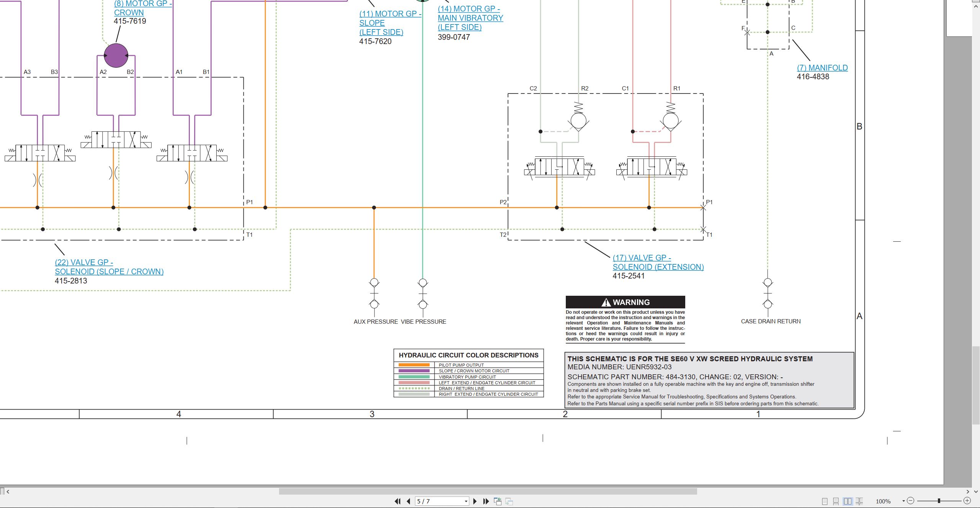Screen dimensions: 980x508
Task: Open the page number dropdown arrow
Action: [466, 501]
